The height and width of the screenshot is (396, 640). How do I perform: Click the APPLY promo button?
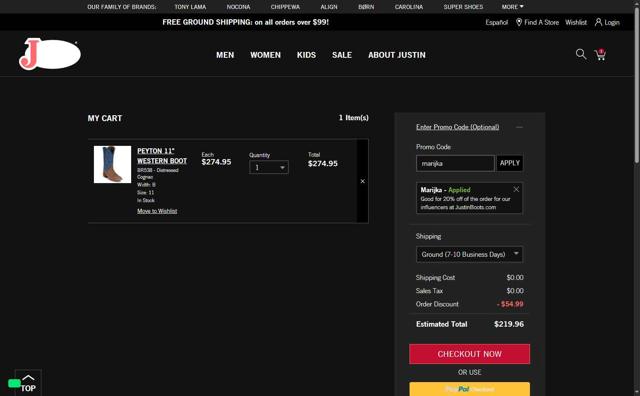[x=510, y=163]
